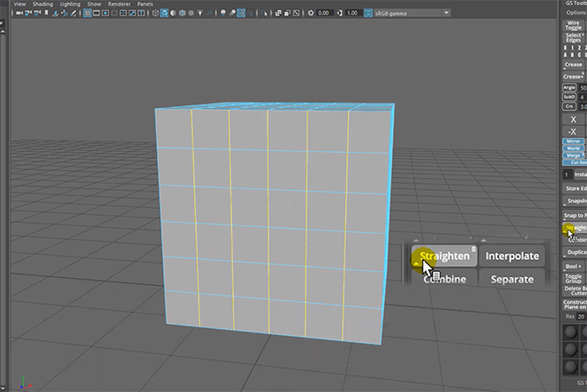Click the Shadows icon in panel toolbar

click(209, 13)
